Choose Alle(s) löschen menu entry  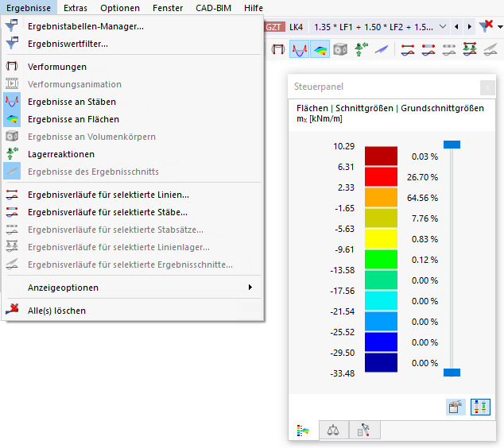[x=133, y=311]
